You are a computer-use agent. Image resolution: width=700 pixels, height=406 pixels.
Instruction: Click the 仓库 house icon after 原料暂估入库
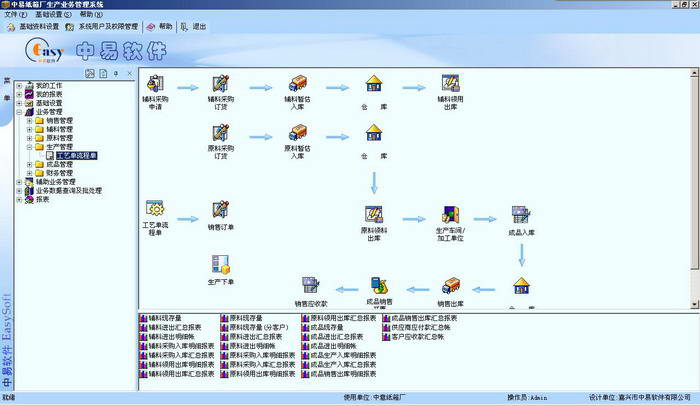374,133
